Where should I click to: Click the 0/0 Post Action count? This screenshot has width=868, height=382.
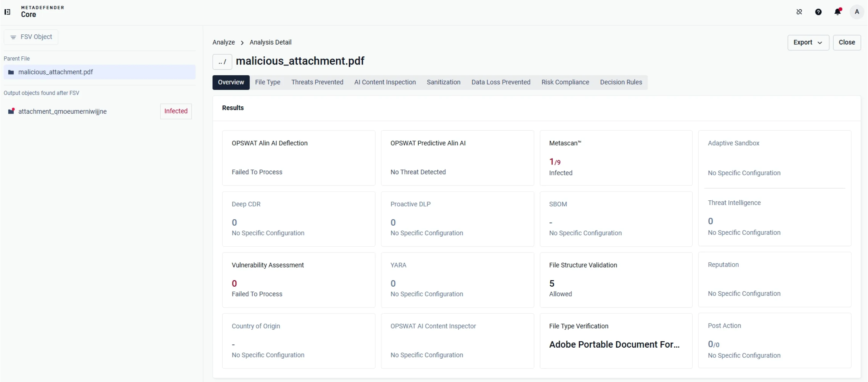pos(713,344)
